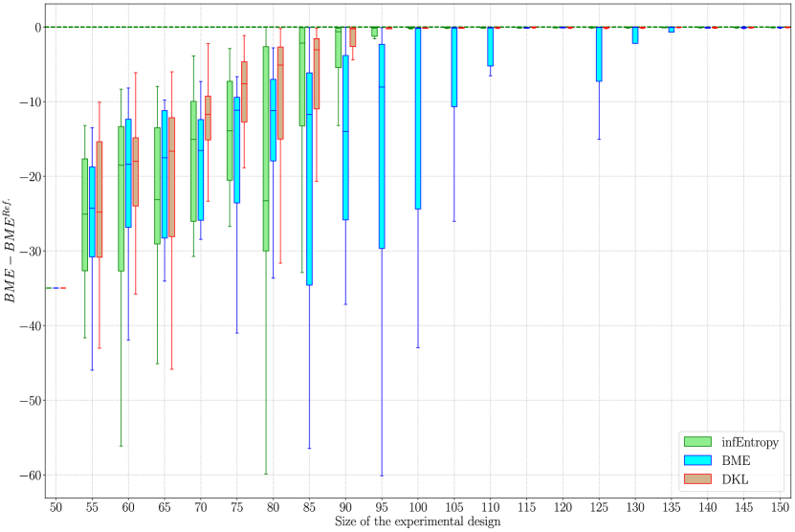This screenshot has width=795, height=532.
Task: Click x-axis tick label '105'
Action: pos(454,508)
